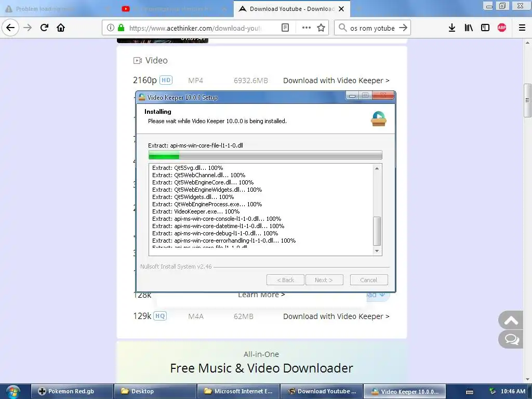Reload the page with the refresh icon

44,28
